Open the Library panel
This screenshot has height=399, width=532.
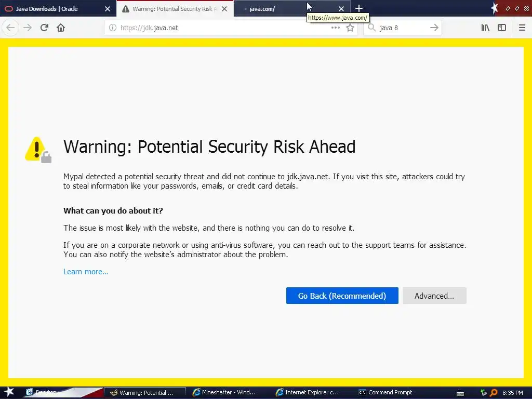[485, 28]
